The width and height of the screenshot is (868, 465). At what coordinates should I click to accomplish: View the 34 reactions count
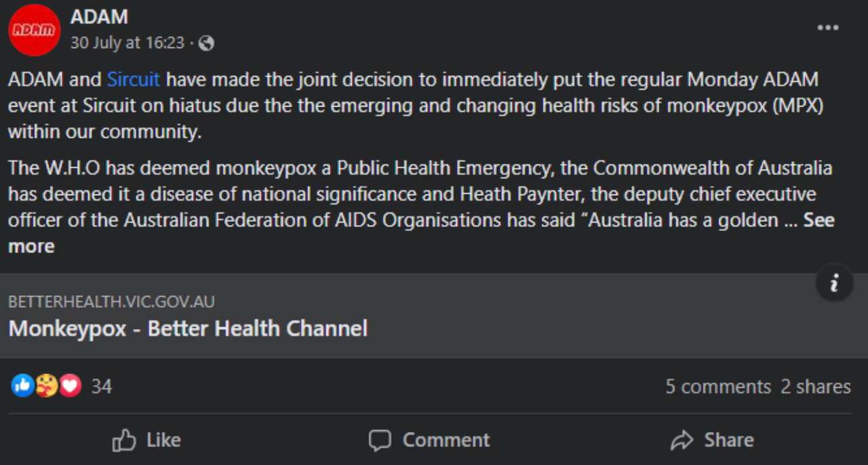coord(102,386)
